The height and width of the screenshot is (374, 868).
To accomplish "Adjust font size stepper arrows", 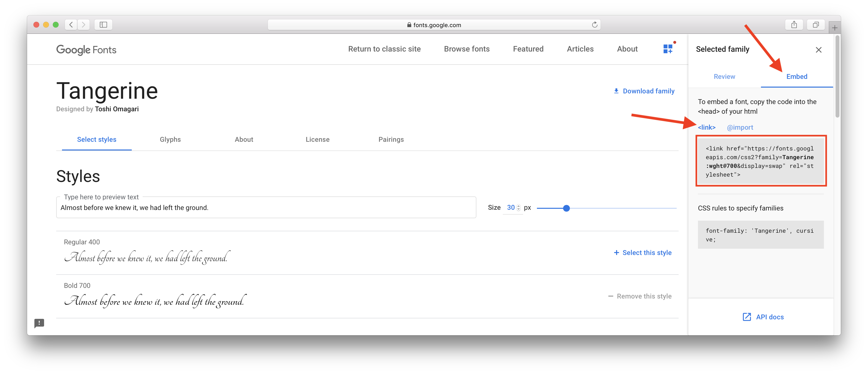I will [x=519, y=208].
